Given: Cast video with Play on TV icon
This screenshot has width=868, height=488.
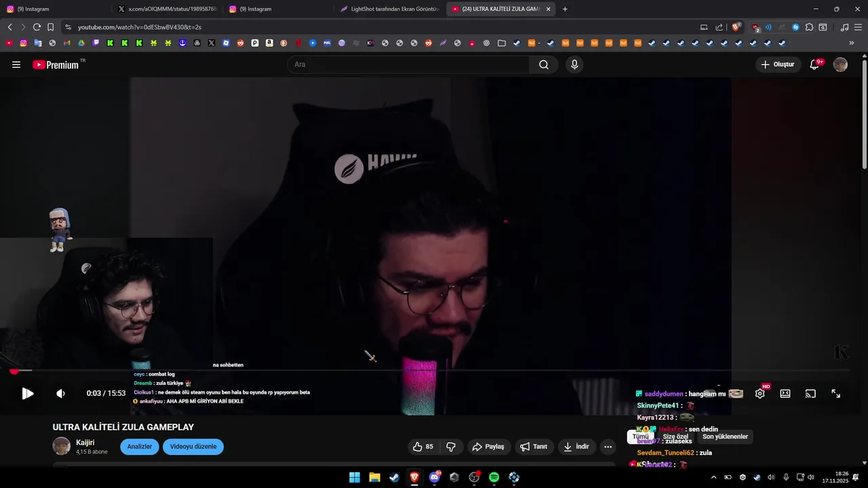Looking at the screenshot, I should [810, 393].
